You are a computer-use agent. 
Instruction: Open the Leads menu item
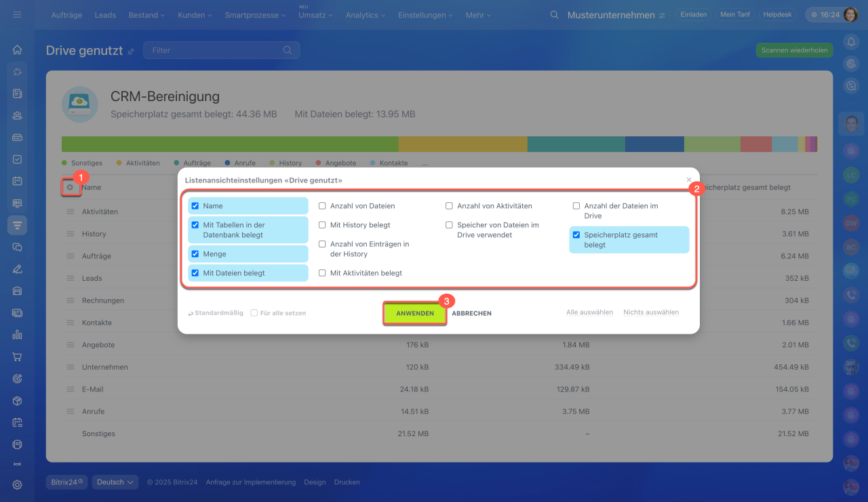[x=105, y=15]
